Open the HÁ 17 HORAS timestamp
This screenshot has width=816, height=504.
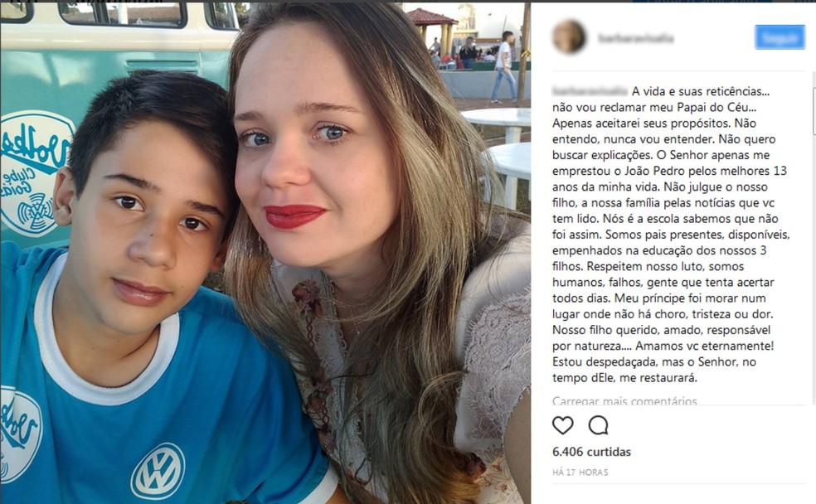click(x=580, y=472)
